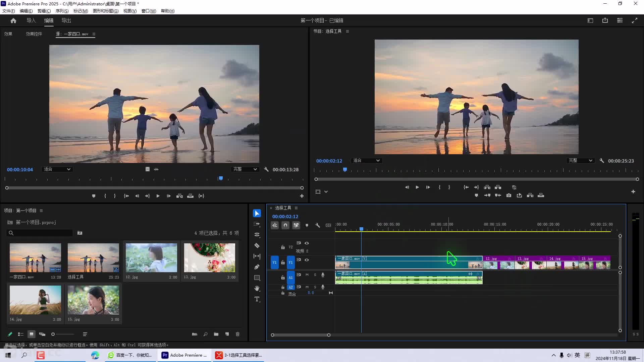Click New Bin folder icon

(216, 334)
